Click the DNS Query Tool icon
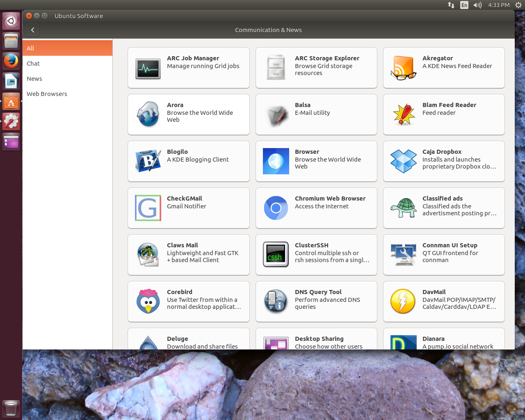 [276, 301]
